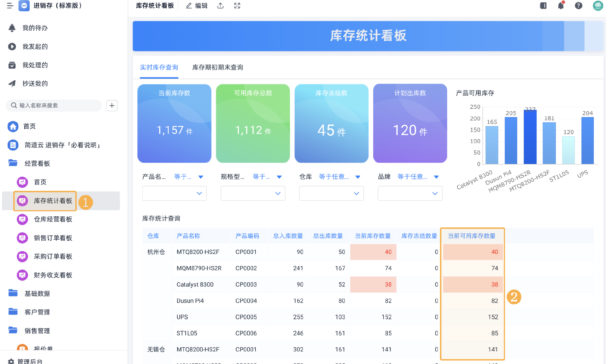Open the book/docs icon in header
The image size is (606, 364).
[x=543, y=6]
